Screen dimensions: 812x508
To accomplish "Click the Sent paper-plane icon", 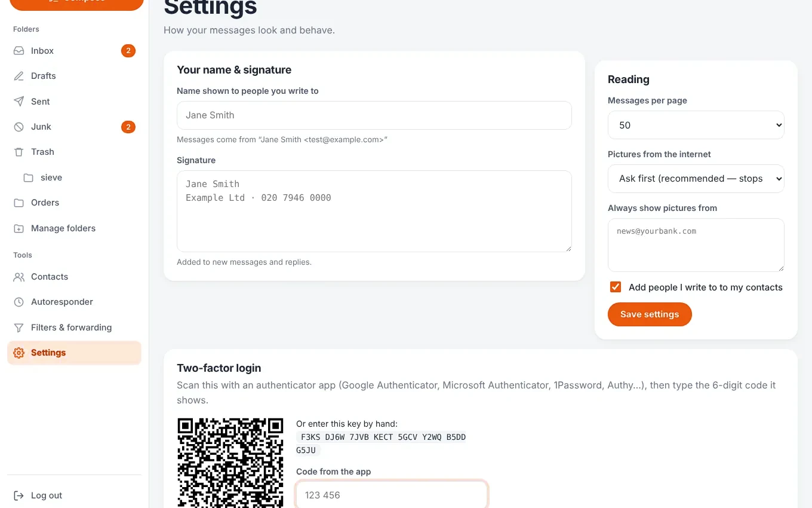I will (19, 102).
